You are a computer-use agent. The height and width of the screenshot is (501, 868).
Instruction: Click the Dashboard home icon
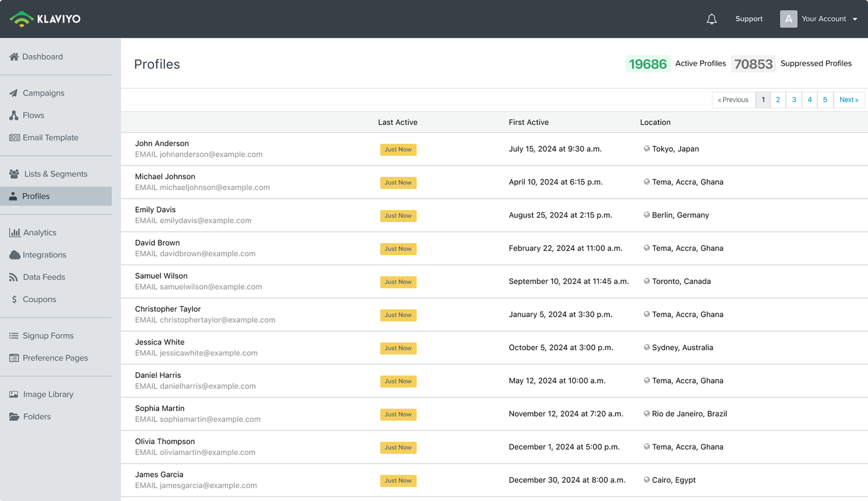point(14,57)
